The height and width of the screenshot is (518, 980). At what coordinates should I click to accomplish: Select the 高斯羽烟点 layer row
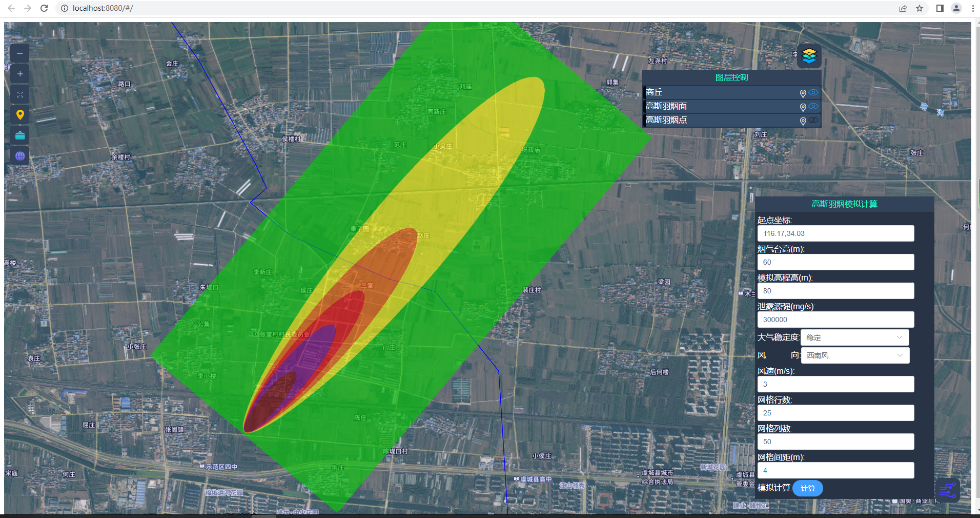732,120
